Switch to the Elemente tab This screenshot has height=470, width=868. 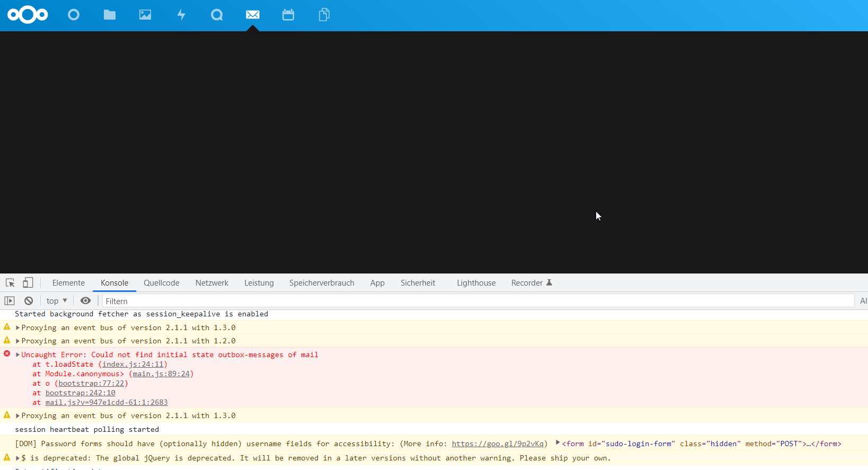68,283
